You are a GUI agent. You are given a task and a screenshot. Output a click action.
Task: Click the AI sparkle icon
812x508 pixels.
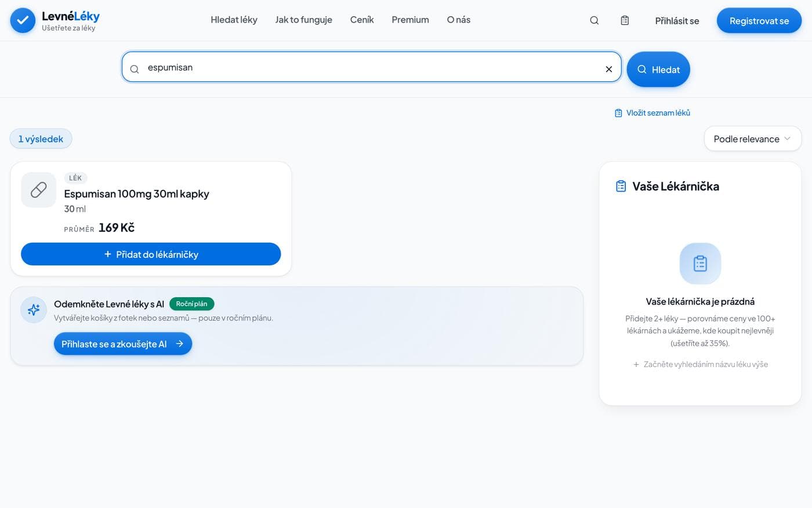[x=34, y=310]
